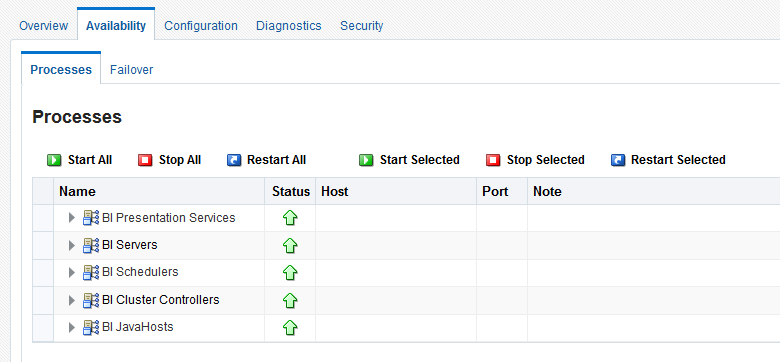Screen dimensions: 780x362
Task: Click the BI JavaHosts component icon
Action: [91, 327]
